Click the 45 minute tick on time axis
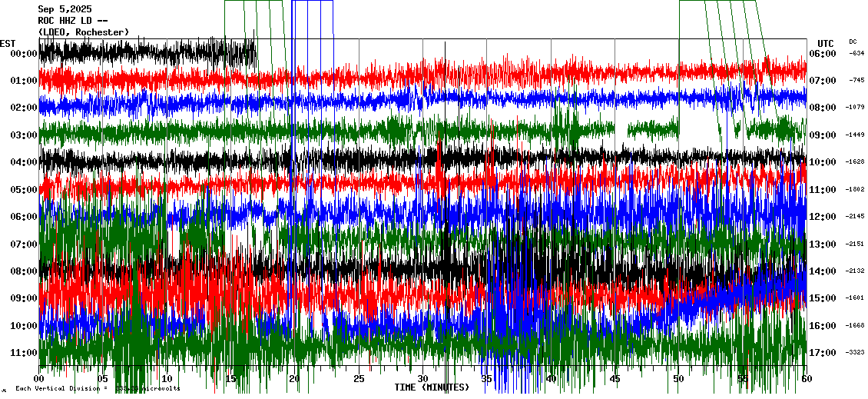 tap(615, 379)
